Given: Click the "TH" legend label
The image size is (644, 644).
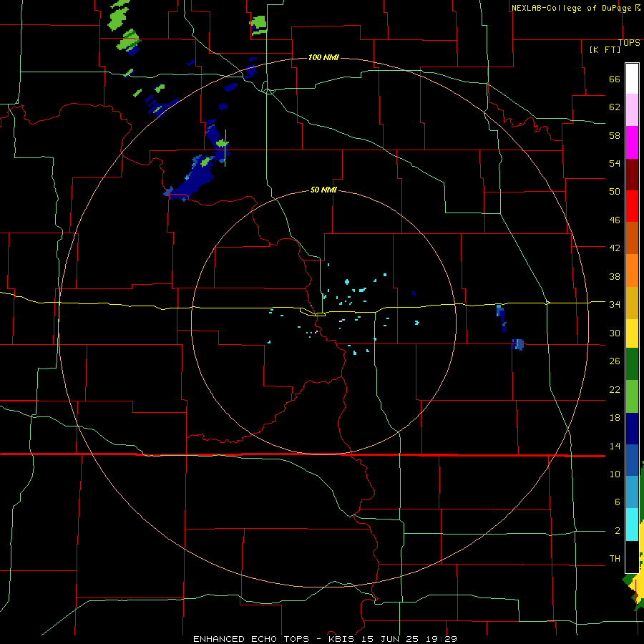Looking at the screenshot, I should click(x=615, y=558).
